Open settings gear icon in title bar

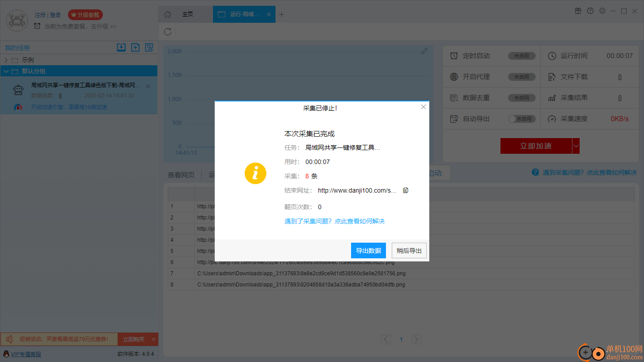click(602, 11)
